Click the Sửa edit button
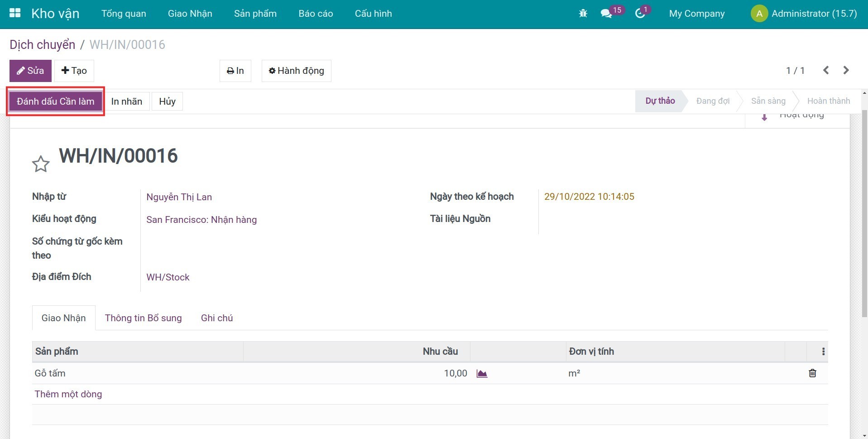This screenshot has width=868, height=439. pyautogui.click(x=30, y=71)
